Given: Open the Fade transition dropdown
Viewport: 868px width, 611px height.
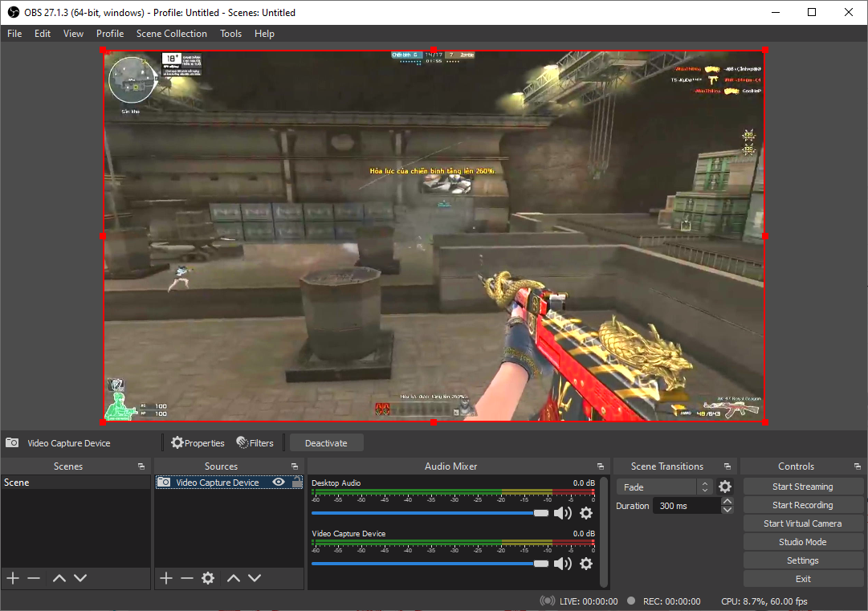Looking at the screenshot, I should tap(664, 487).
